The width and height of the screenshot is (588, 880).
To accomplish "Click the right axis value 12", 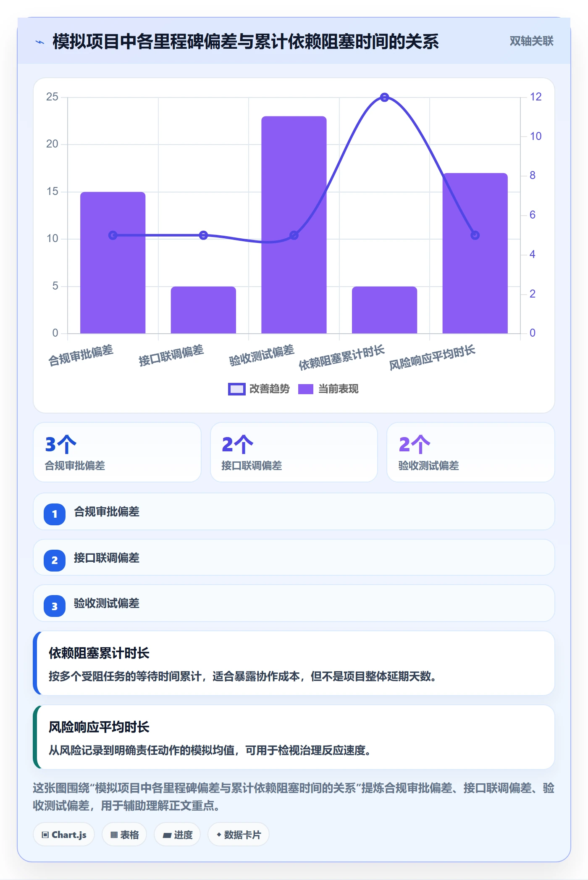I will (535, 97).
